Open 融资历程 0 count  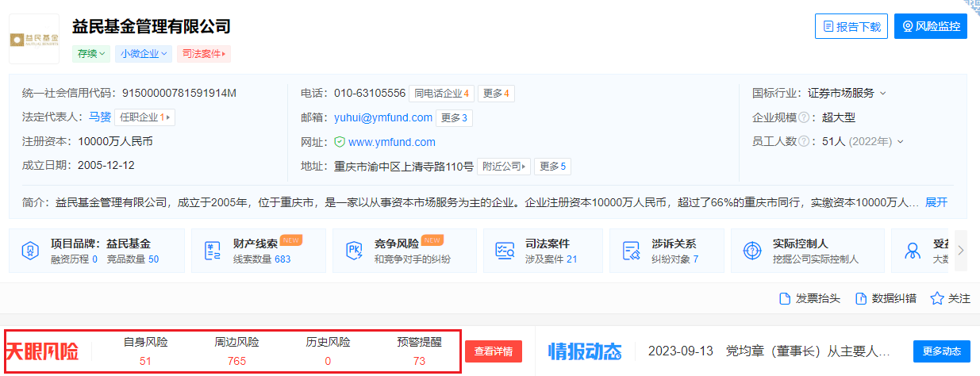(72, 259)
